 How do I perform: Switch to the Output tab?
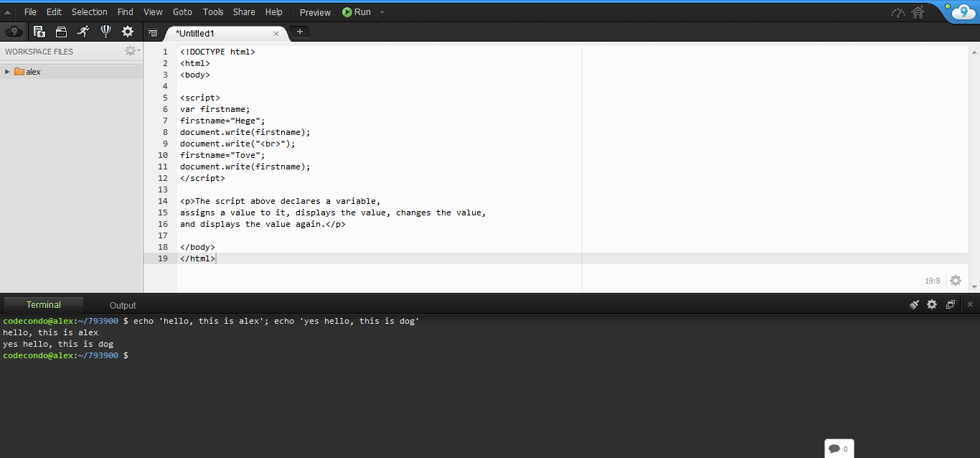[123, 305]
